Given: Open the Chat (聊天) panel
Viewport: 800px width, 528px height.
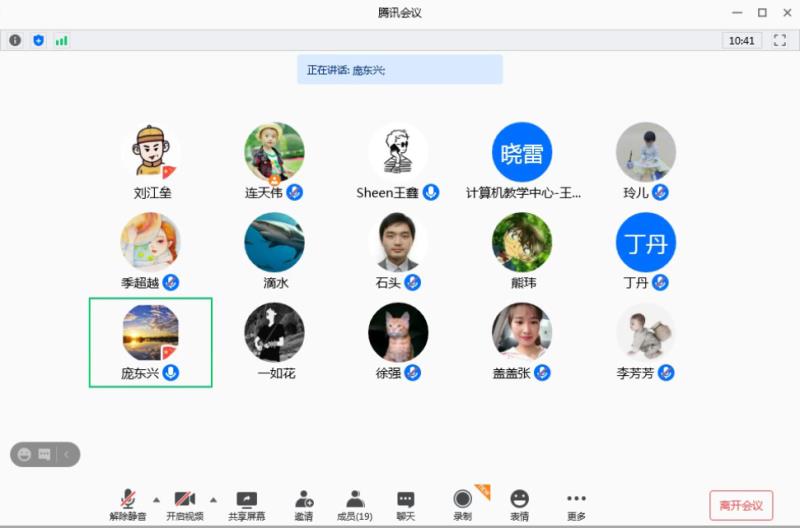Looking at the screenshot, I should click(405, 505).
